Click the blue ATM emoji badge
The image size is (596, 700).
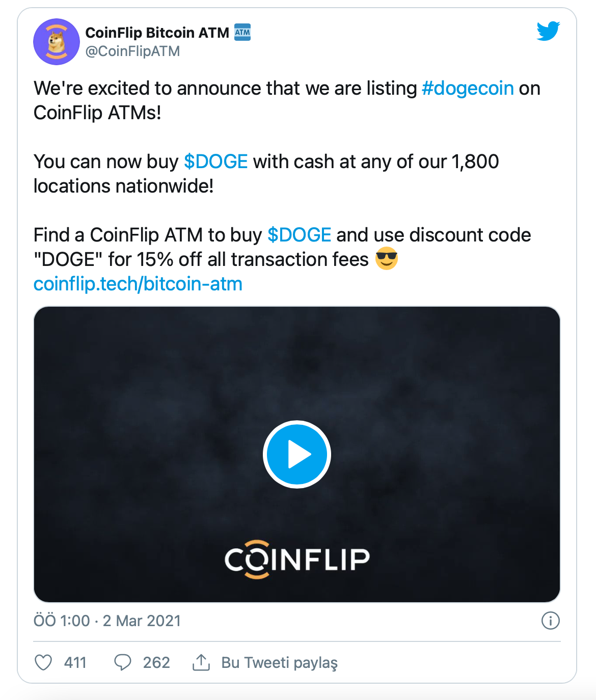[242, 32]
